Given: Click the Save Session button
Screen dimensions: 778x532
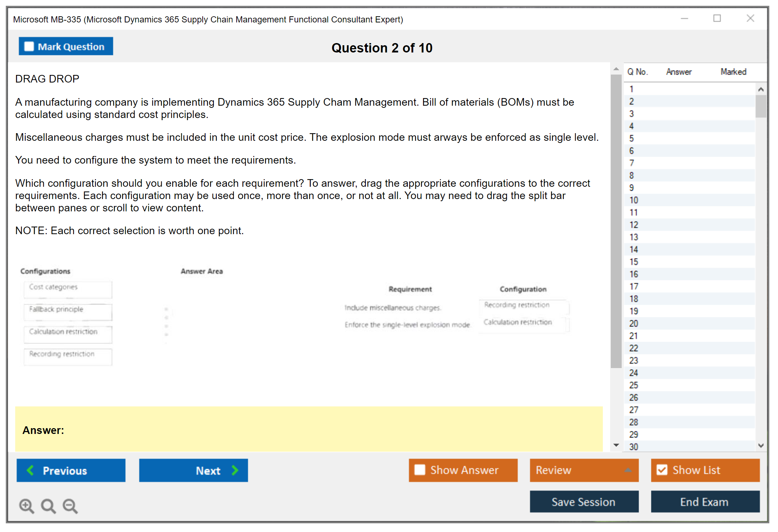Looking at the screenshot, I should click(x=584, y=502).
